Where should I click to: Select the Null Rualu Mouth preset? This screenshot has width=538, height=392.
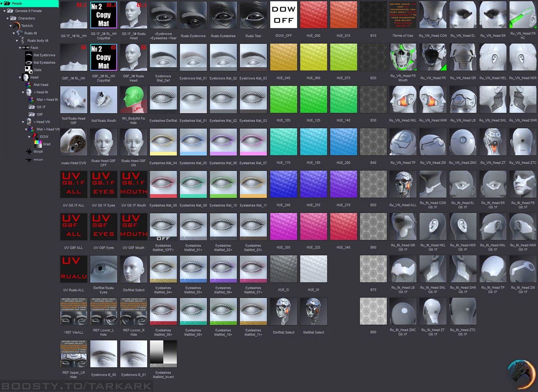pyautogui.click(x=104, y=100)
